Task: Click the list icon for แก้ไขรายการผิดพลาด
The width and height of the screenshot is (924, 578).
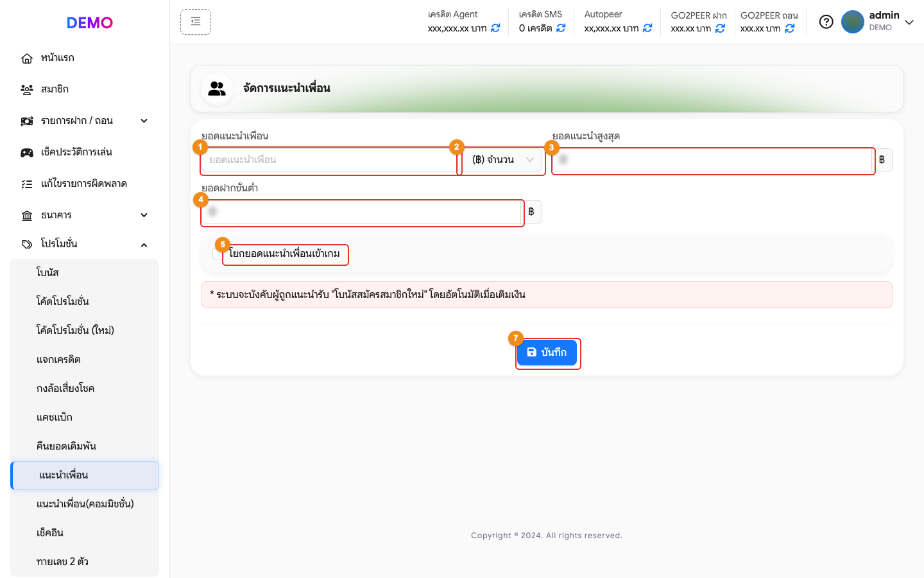Action: pos(27,184)
